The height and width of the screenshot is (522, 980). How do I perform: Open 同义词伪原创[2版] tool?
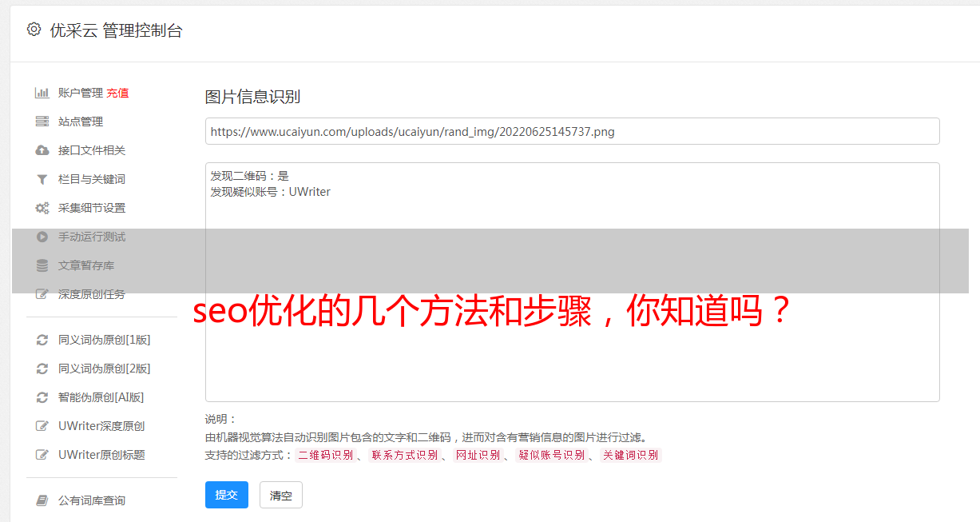coord(104,369)
